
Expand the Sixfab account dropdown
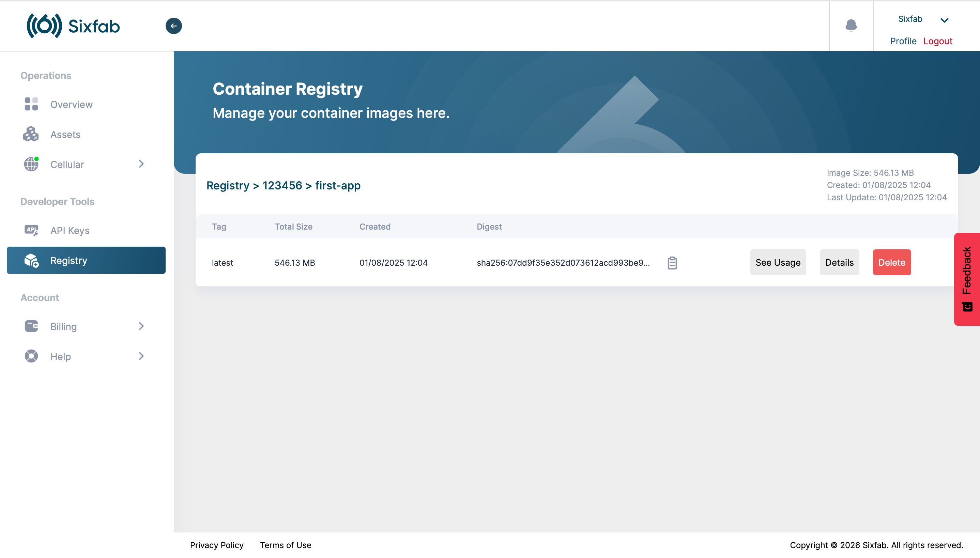[945, 20]
